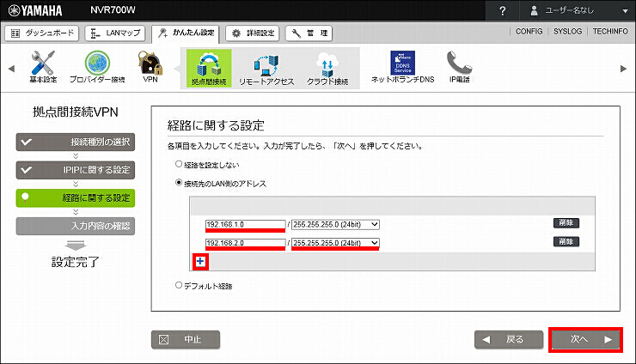Open the SYSLOG link
Viewport: 636px width, 364px height.
click(x=567, y=32)
